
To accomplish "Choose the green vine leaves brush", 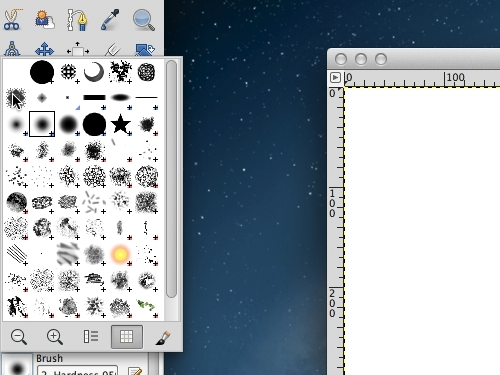I will click(146, 305).
